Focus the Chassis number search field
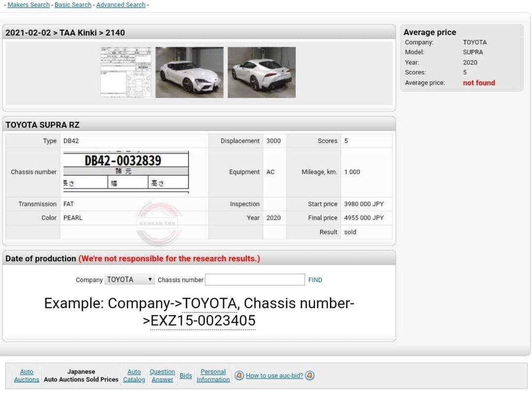 point(255,280)
